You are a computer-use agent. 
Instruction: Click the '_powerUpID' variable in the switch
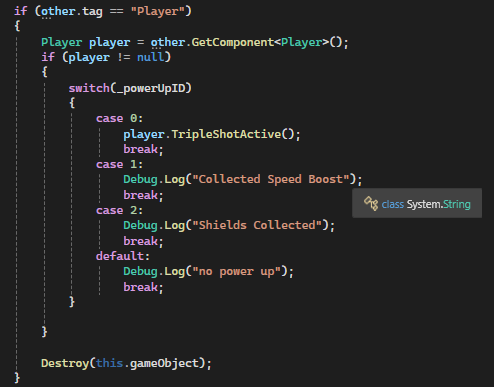point(151,88)
